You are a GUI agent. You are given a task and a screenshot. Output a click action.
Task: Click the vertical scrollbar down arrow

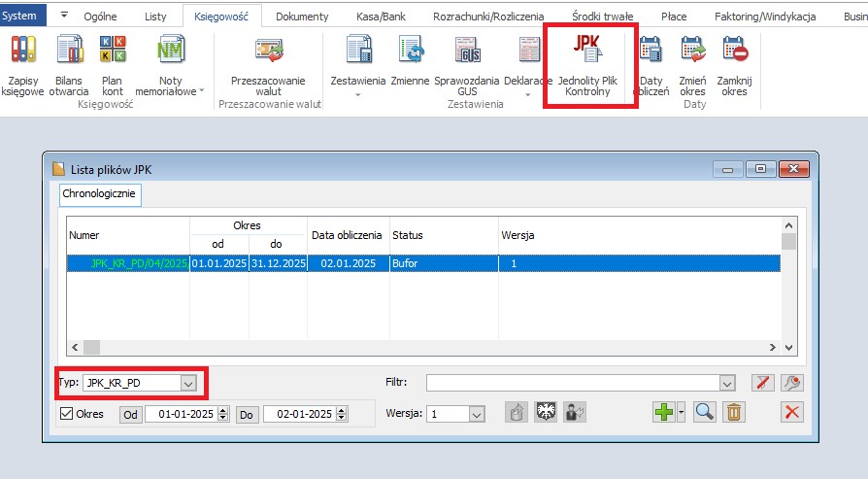click(788, 347)
